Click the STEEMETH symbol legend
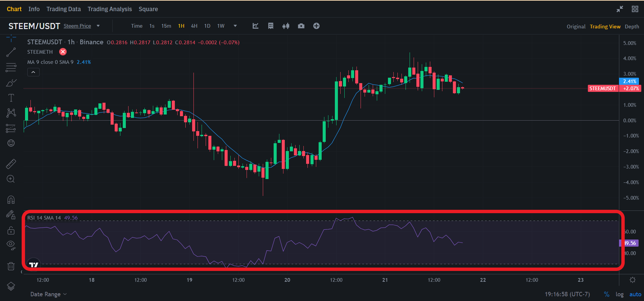The width and height of the screenshot is (644, 301). [40, 52]
